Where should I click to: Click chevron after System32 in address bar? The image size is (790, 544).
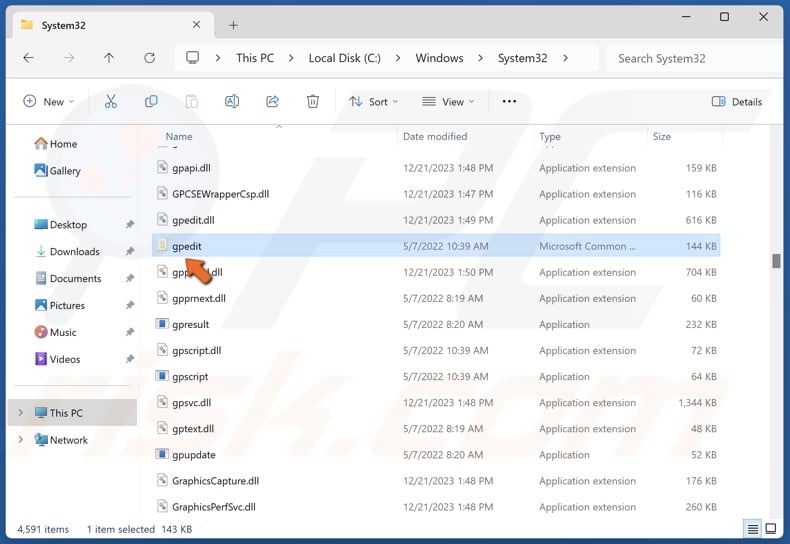pyautogui.click(x=565, y=58)
